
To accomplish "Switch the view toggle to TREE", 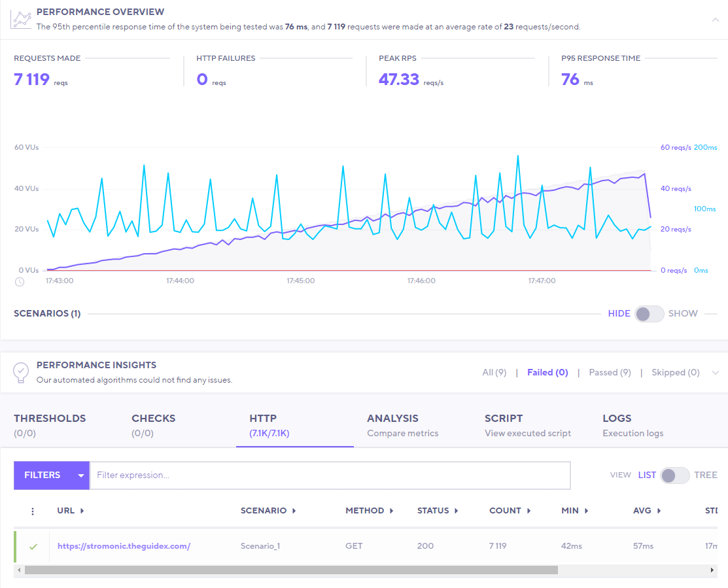I will (674, 476).
